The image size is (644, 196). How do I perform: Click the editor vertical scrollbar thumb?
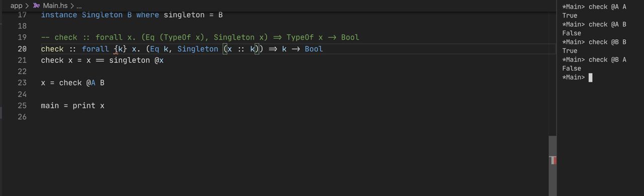[552, 166]
